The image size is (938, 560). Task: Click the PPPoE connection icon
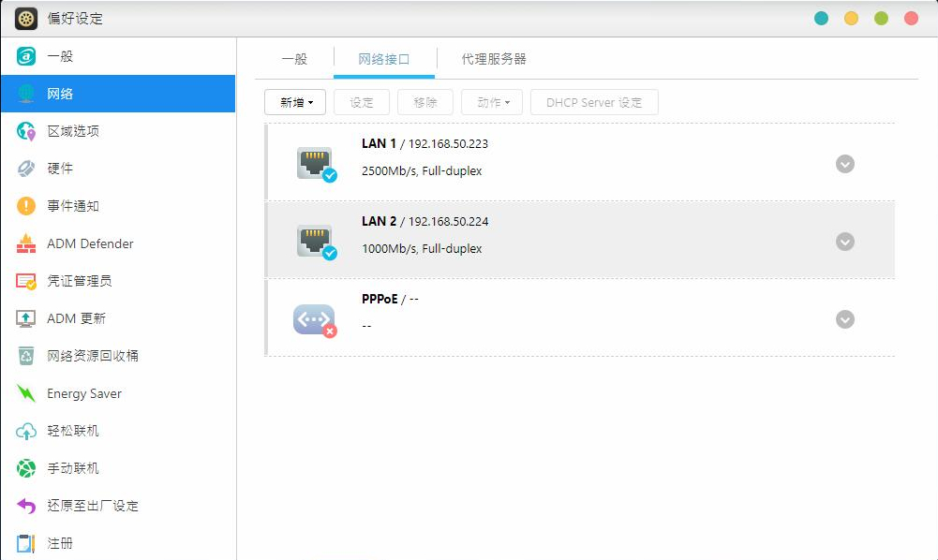[317, 318]
